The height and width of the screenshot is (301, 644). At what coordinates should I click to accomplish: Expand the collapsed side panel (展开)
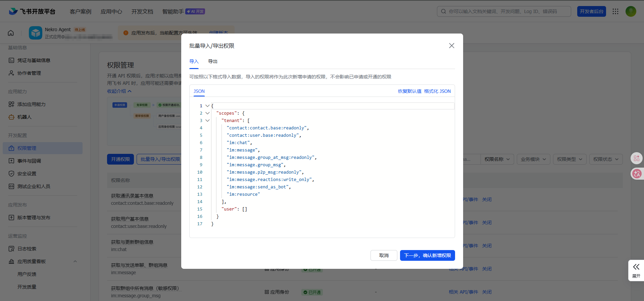tap(636, 270)
